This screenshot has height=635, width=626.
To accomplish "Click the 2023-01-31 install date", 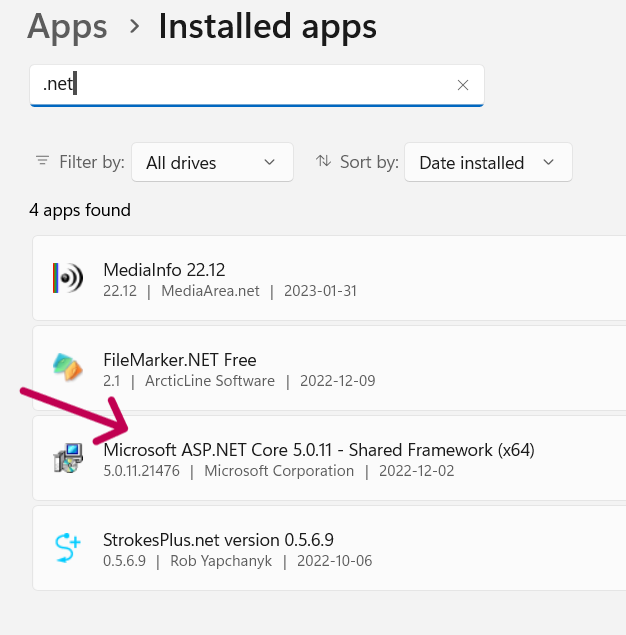I will [320, 291].
